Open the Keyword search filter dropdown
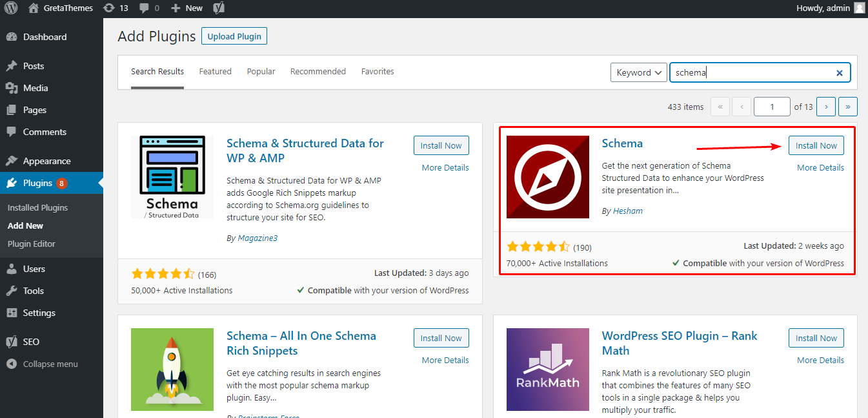This screenshot has height=418, width=868. coord(638,72)
